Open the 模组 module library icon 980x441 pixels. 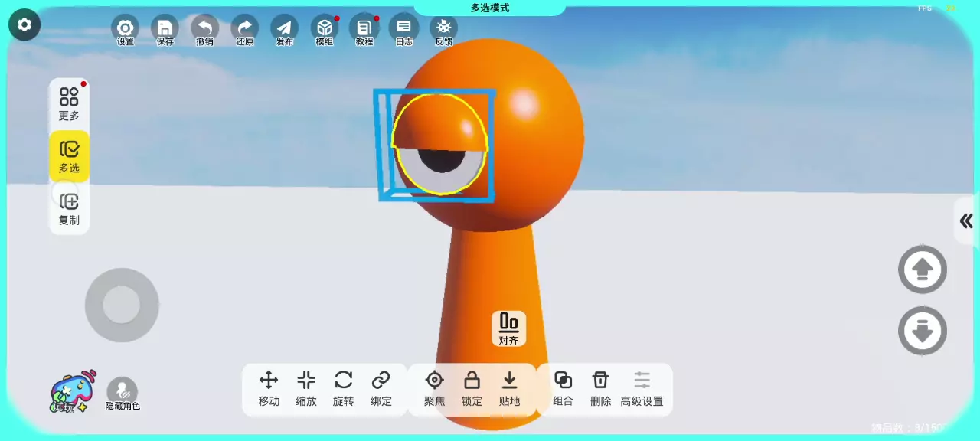325,29
